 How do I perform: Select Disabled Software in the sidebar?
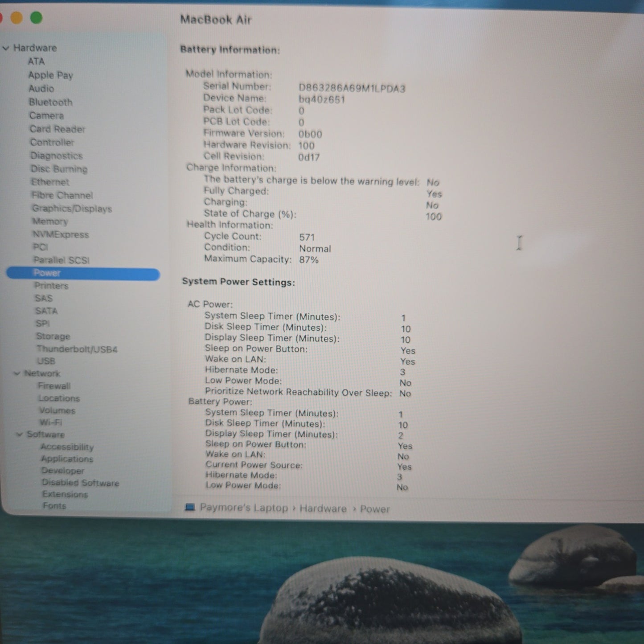pos(80,483)
